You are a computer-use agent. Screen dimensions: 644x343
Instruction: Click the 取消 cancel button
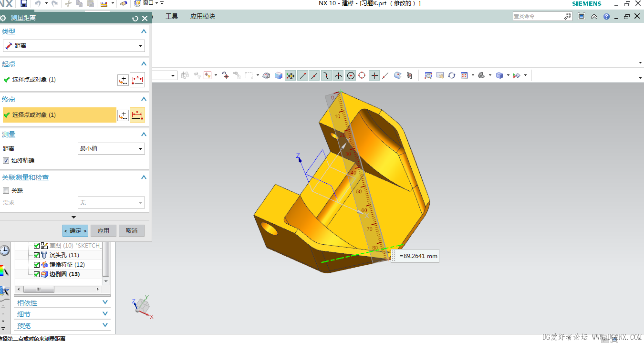(132, 231)
